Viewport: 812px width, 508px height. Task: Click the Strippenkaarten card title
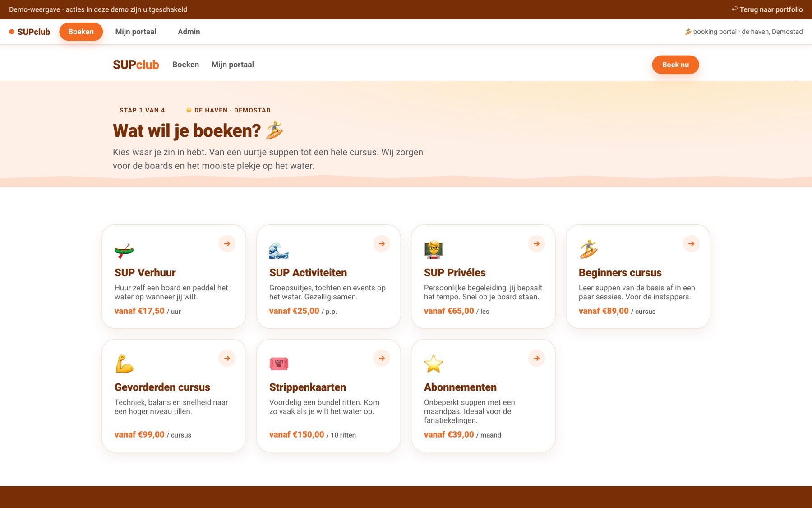(x=308, y=387)
